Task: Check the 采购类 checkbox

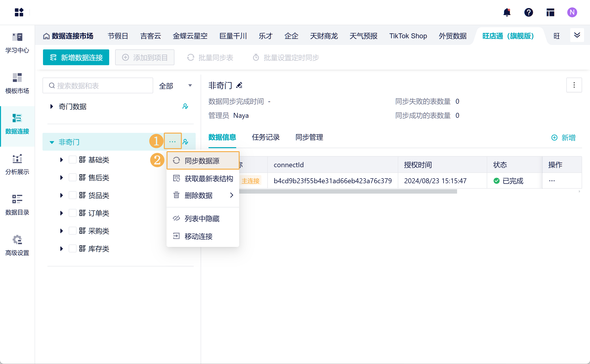Action: pyautogui.click(x=72, y=231)
